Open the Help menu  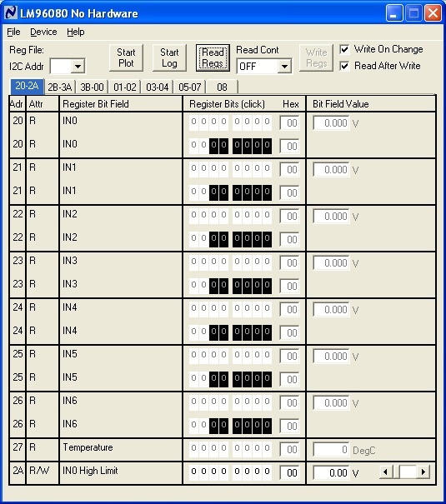[76, 32]
